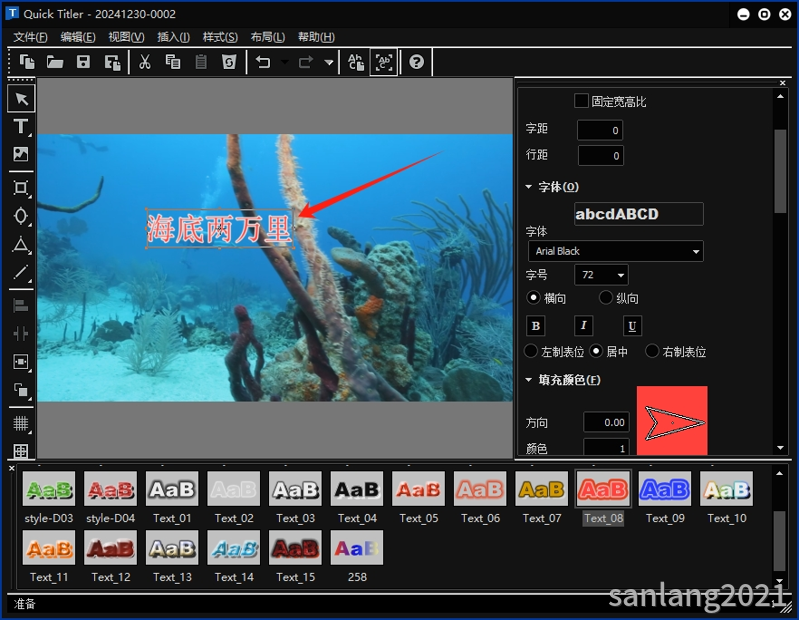Toggle Underline with the U button
This screenshot has width=799, height=620.
[x=632, y=326]
